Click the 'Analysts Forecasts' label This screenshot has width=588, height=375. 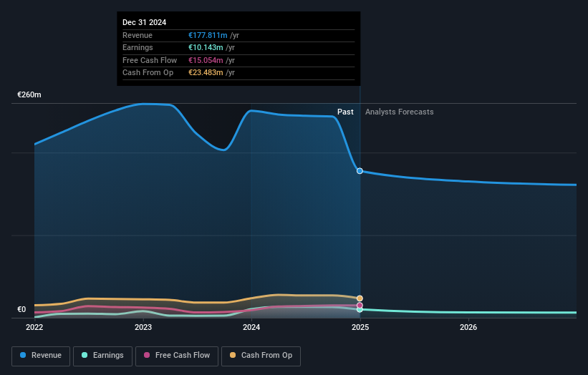(x=400, y=112)
